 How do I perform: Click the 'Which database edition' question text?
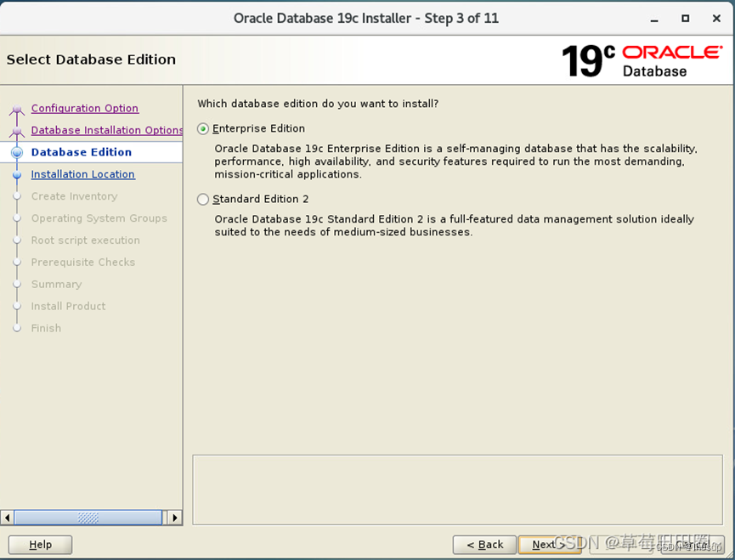pyautogui.click(x=318, y=104)
